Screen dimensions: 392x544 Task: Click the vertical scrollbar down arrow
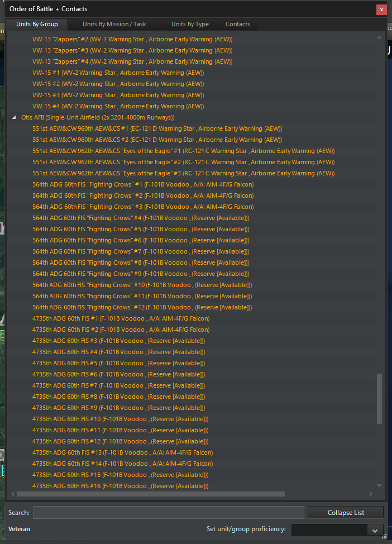click(379, 485)
